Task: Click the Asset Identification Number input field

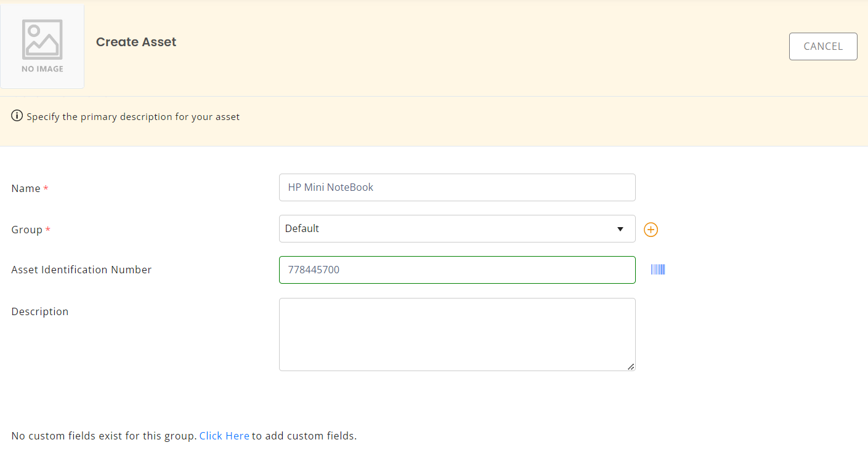Action: click(456, 270)
